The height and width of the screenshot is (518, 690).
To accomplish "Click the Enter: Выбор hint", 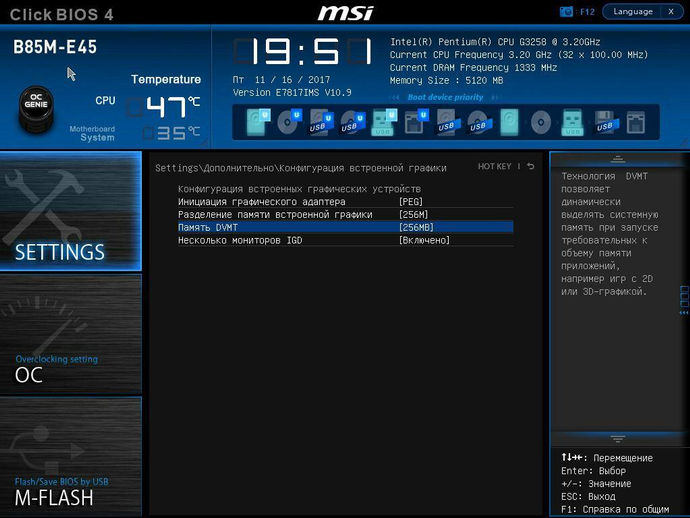I will pyautogui.click(x=593, y=471).
